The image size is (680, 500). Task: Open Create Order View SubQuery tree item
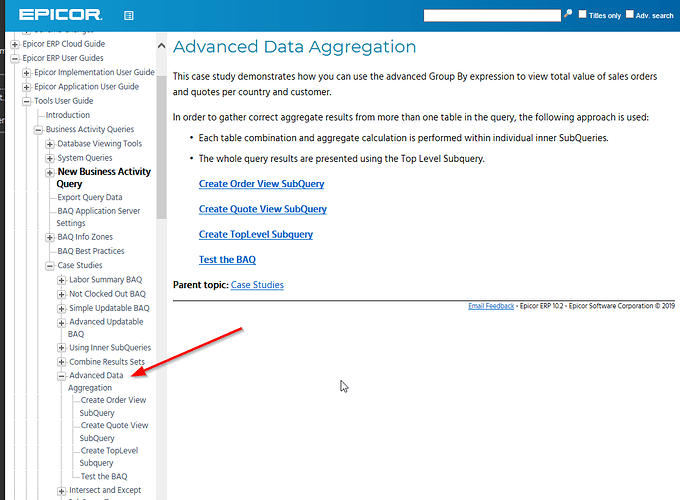click(x=113, y=406)
